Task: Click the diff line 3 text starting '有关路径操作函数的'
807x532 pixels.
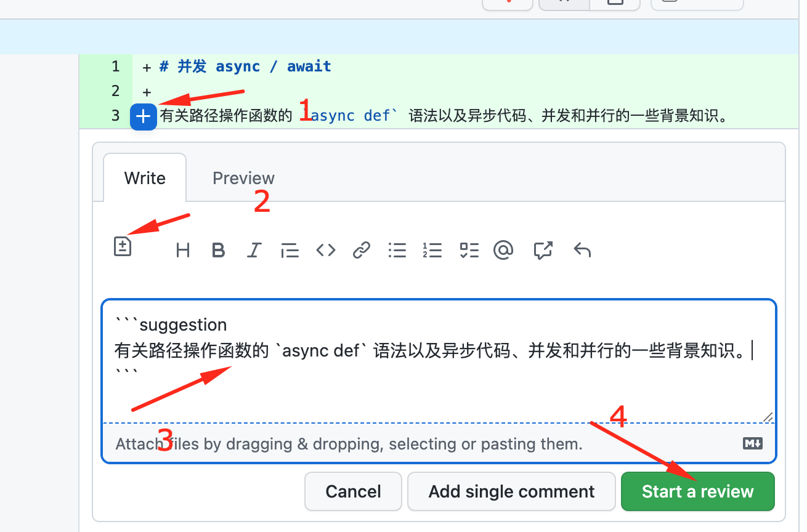Action: (444, 116)
